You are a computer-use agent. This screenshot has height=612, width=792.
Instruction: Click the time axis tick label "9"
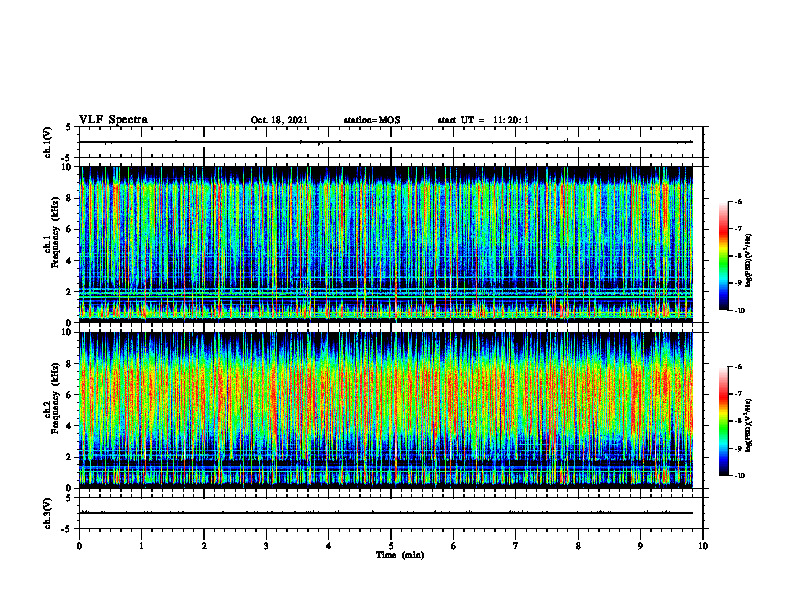click(x=640, y=546)
